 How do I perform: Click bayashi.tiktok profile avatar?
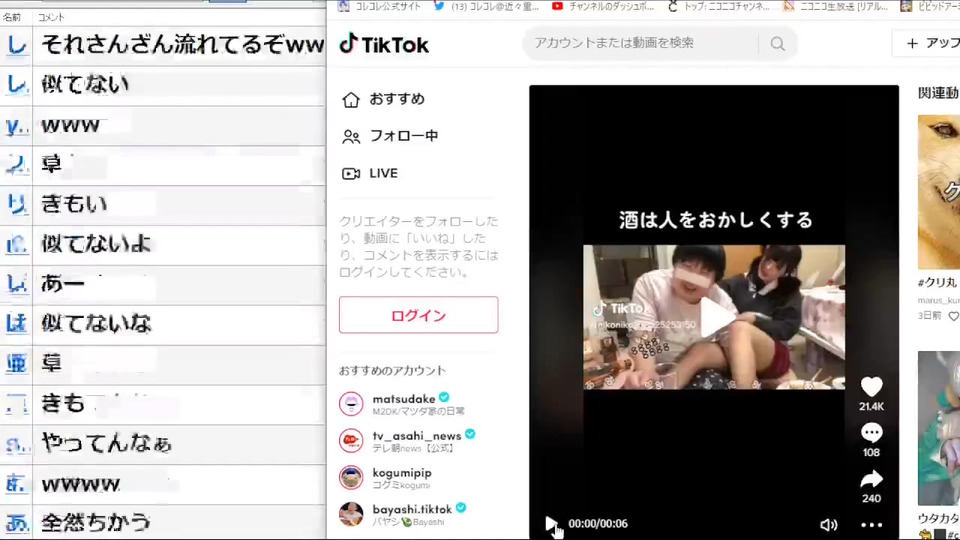click(351, 514)
